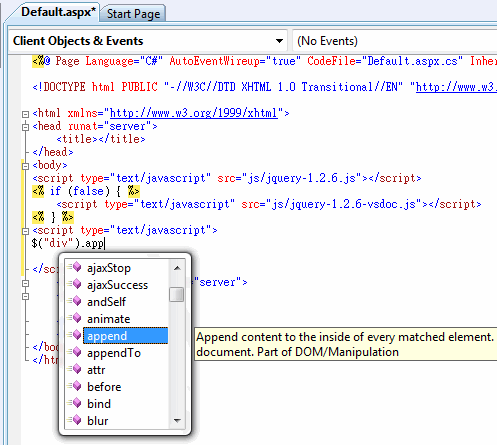This screenshot has height=445, width=497.
Task: Pick appendTo from the suggestions
Action: pos(114,353)
